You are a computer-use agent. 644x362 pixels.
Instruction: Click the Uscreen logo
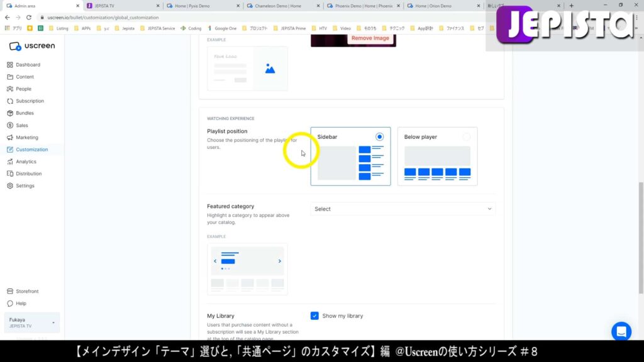tap(32, 46)
